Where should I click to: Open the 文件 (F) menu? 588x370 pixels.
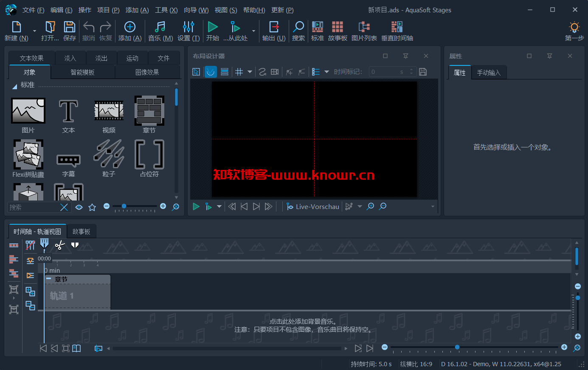33,10
